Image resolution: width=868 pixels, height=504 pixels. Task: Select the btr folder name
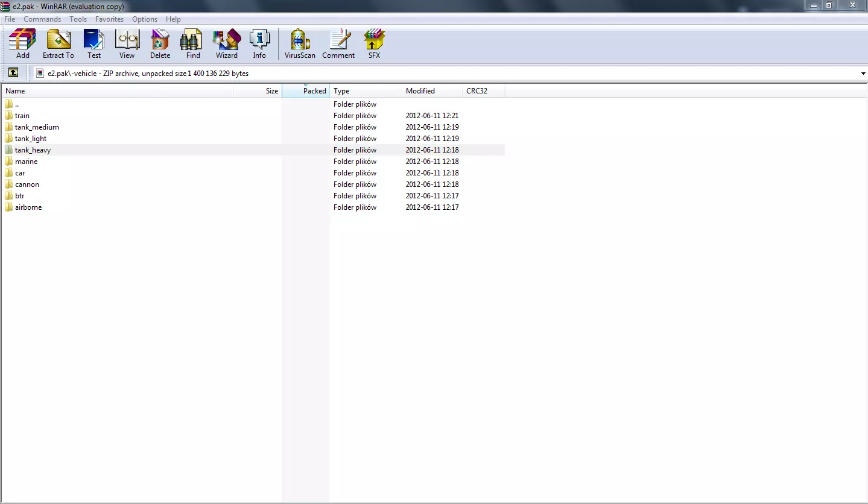click(x=20, y=196)
